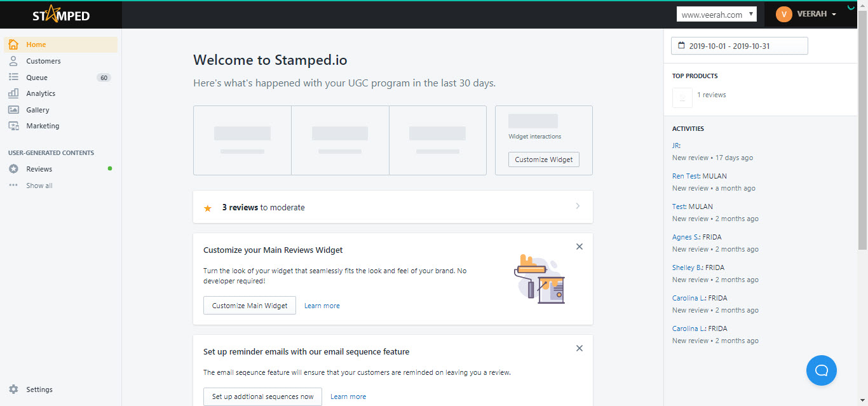This screenshot has height=406, width=868.
Task: Click the calendar icon in date range
Action: (x=682, y=46)
